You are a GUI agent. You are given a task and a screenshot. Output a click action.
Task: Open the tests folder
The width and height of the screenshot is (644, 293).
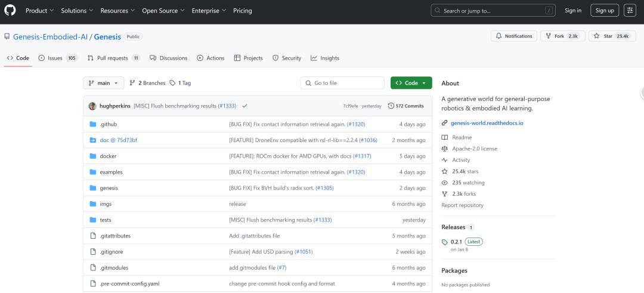tap(106, 220)
